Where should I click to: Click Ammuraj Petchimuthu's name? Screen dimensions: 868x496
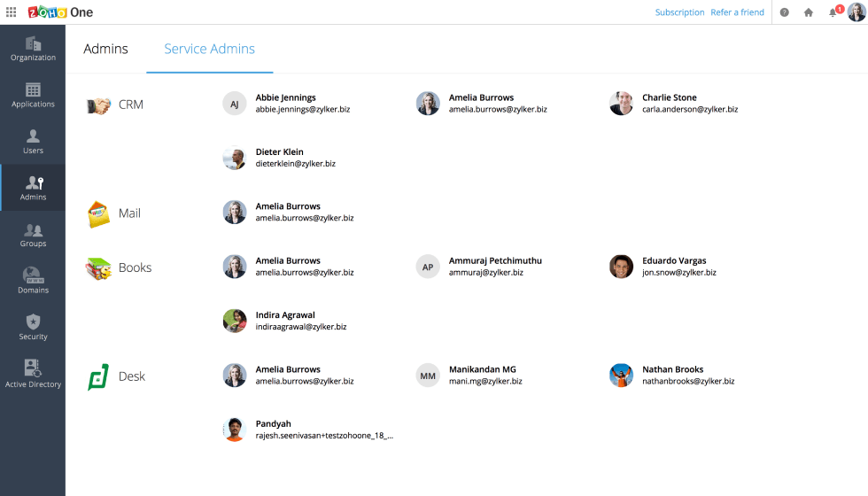pyautogui.click(x=495, y=260)
